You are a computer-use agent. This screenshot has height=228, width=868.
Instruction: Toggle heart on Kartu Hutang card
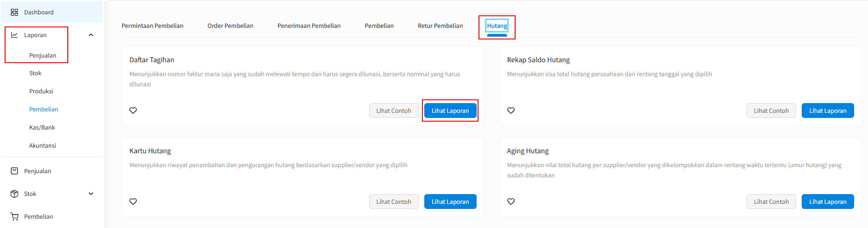click(133, 202)
